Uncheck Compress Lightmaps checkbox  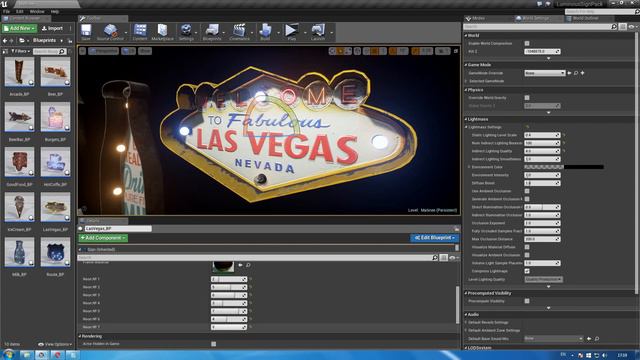click(527, 271)
